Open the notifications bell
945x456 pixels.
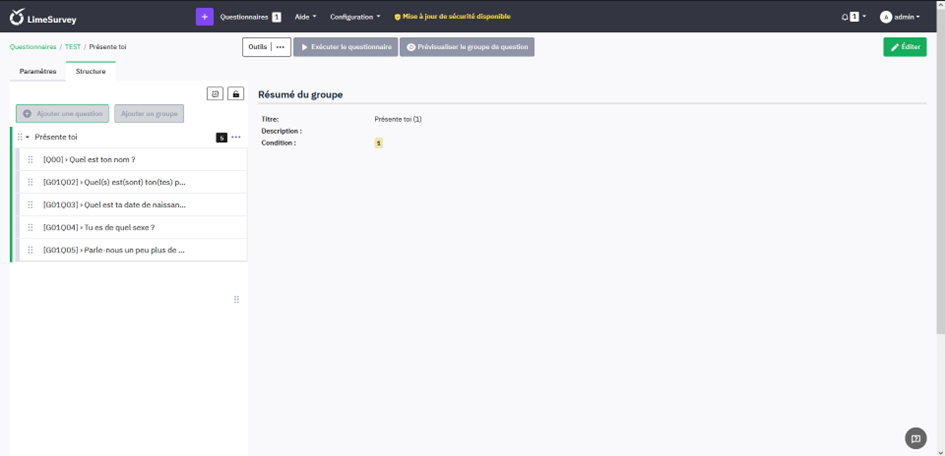point(845,17)
